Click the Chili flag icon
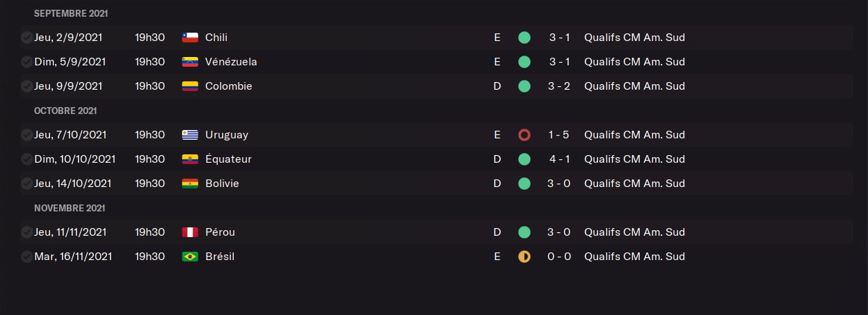Image resolution: width=868 pixels, height=315 pixels. tap(190, 38)
